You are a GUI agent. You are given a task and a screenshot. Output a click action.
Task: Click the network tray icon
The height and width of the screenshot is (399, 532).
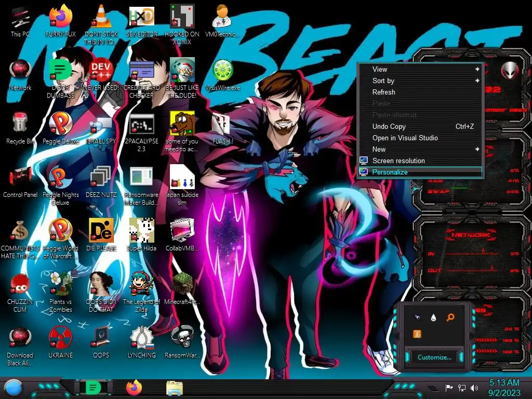coord(462,388)
